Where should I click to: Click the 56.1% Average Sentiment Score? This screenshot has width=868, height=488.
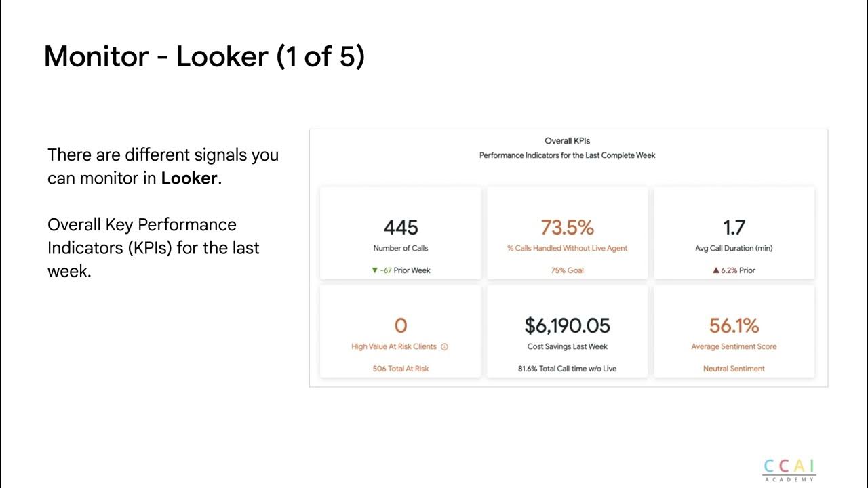tap(734, 325)
